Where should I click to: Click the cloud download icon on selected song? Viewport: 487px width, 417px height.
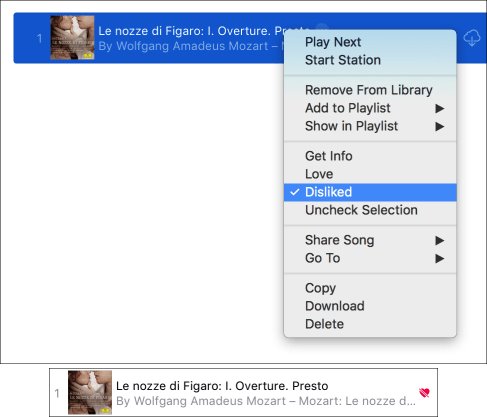[x=472, y=38]
